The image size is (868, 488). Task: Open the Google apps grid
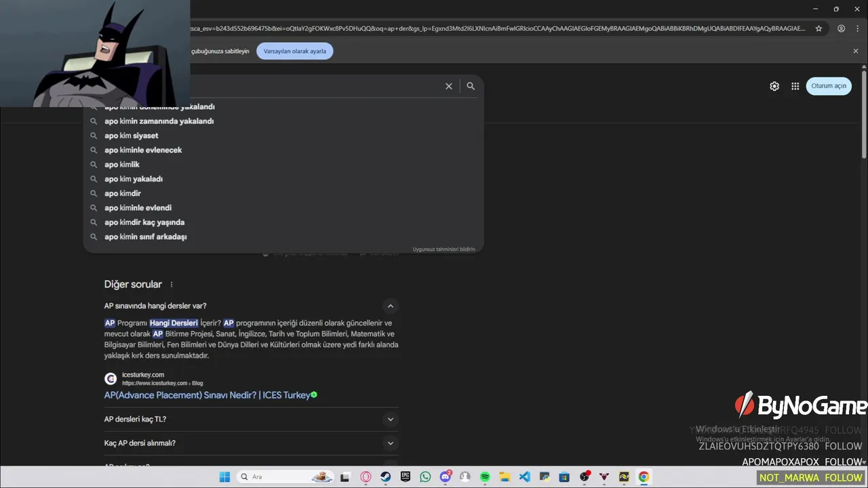coord(795,86)
